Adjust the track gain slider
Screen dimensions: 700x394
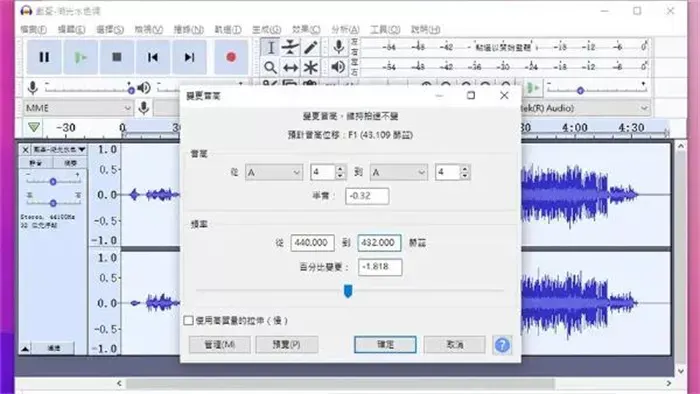(x=53, y=182)
